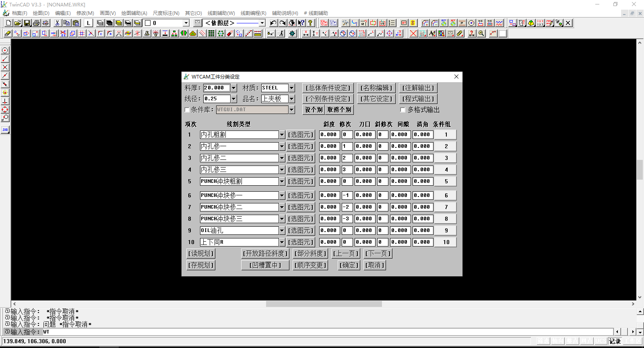Click the horizontal scrollbar thumb under canvas

(x=324, y=304)
